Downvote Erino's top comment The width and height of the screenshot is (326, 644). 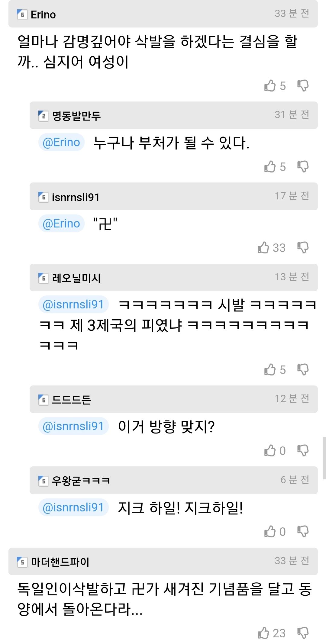pyautogui.click(x=303, y=86)
